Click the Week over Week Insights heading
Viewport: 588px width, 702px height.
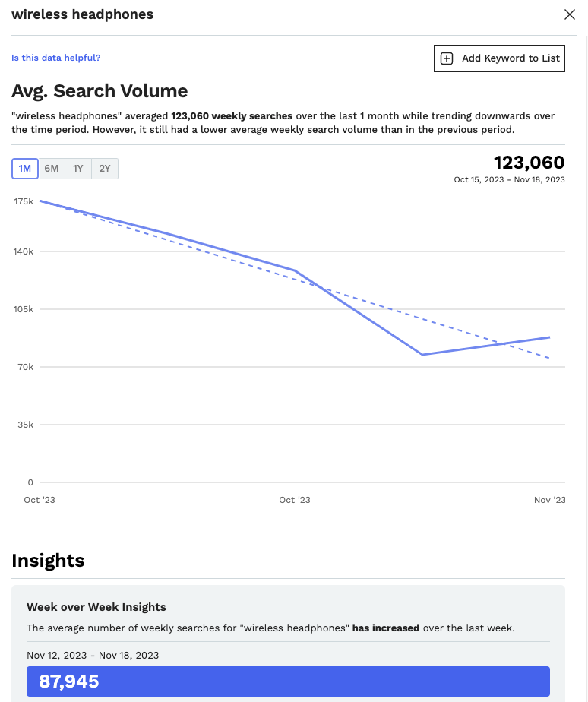click(x=96, y=607)
